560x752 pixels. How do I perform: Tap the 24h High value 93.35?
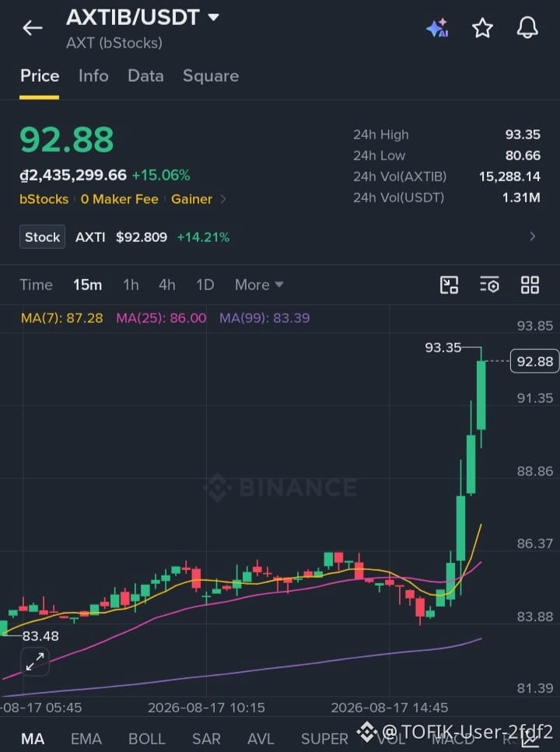click(x=523, y=135)
